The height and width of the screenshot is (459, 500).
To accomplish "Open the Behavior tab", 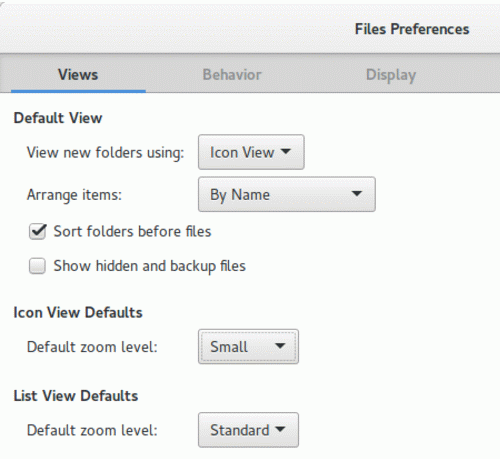I will pyautogui.click(x=232, y=74).
